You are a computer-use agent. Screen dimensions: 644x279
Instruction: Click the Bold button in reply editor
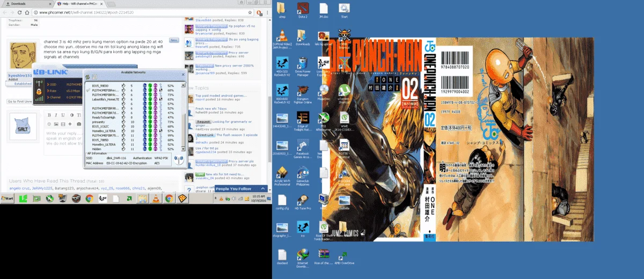49,115
